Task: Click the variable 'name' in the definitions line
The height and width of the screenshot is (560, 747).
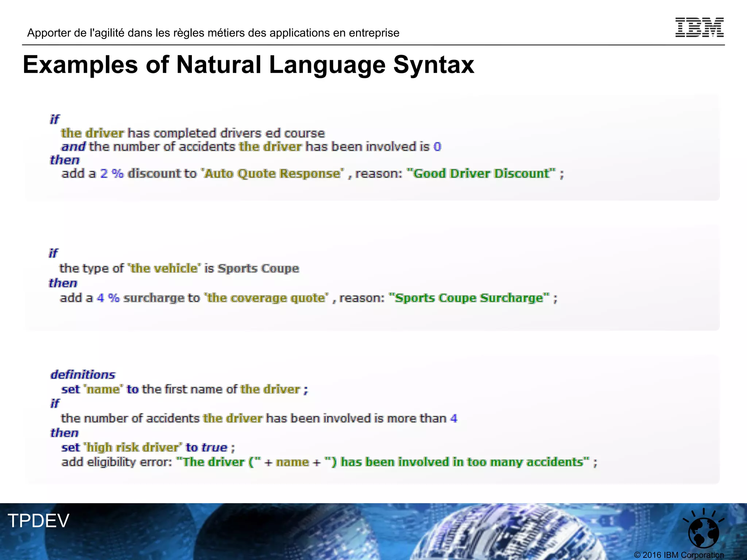Action: (x=103, y=389)
